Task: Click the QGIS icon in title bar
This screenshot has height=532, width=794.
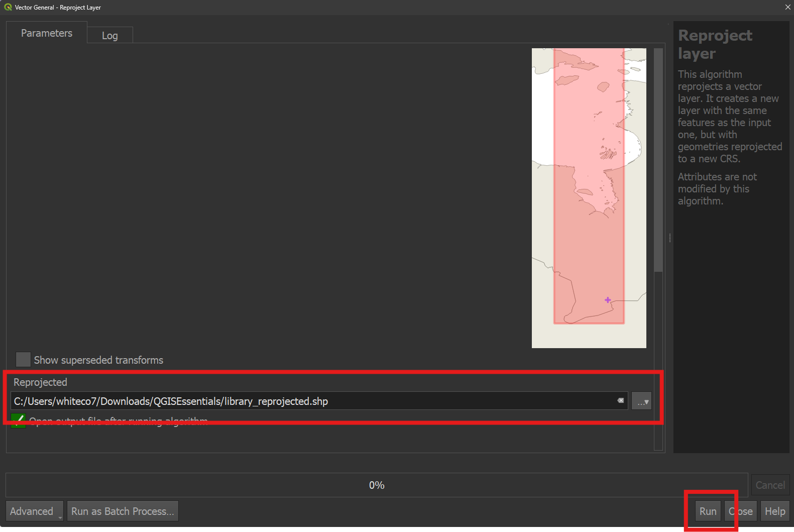Action: click(8, 7)
